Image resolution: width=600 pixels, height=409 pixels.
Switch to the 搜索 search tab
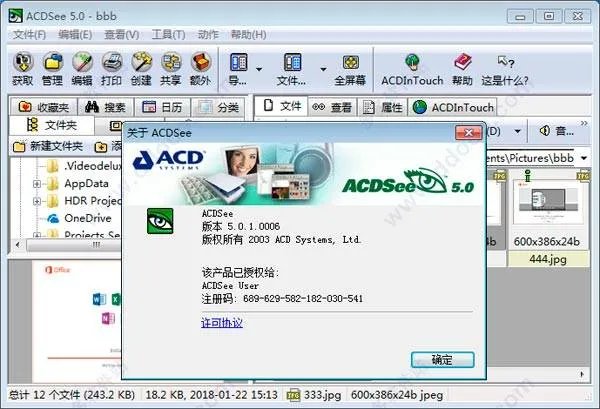point(106,107)
